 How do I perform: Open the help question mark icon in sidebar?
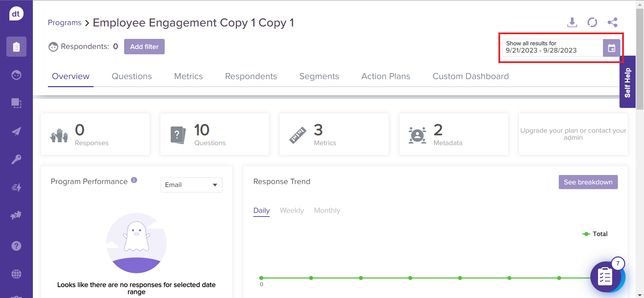coord(16,246)
